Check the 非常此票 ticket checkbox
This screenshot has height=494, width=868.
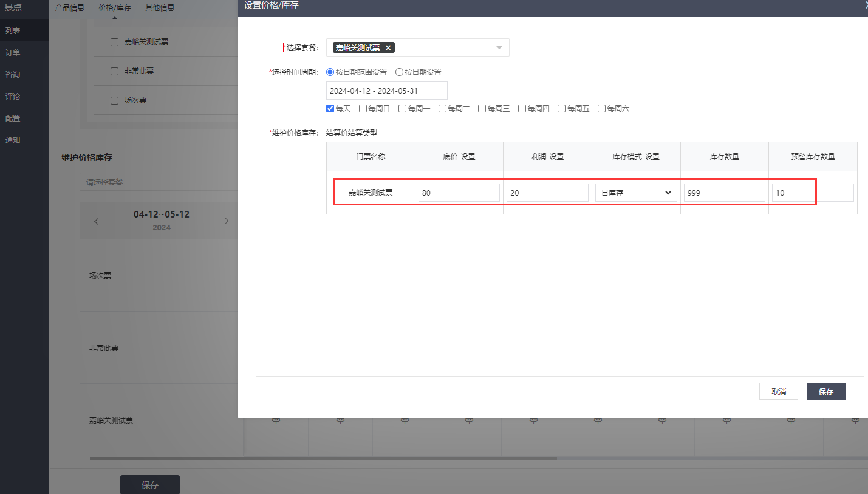114,71
